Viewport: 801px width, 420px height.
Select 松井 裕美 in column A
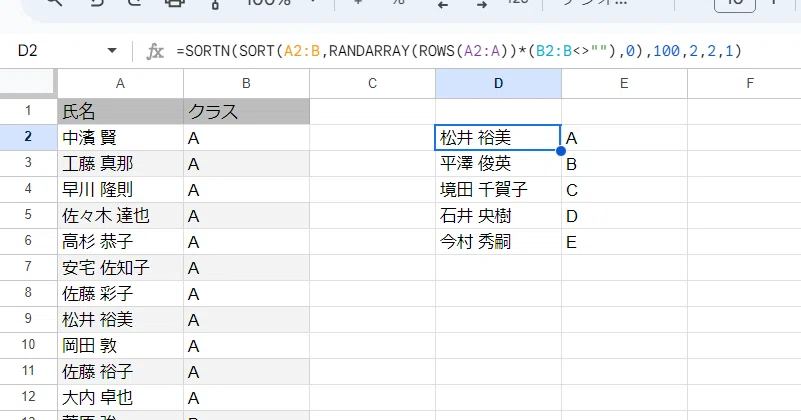tap(120, 319)
